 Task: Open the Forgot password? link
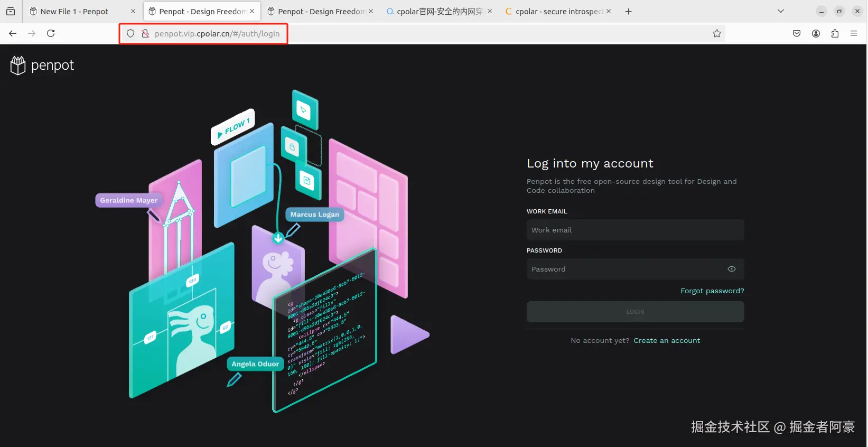(x=712, y=291)
